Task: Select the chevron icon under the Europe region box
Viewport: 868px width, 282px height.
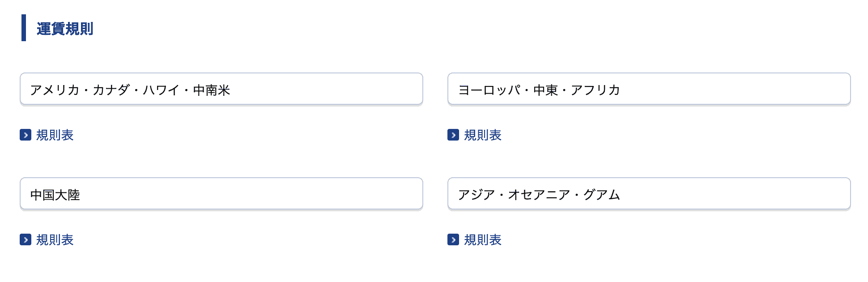Action: pyautogui.click(x=454, y=135)
